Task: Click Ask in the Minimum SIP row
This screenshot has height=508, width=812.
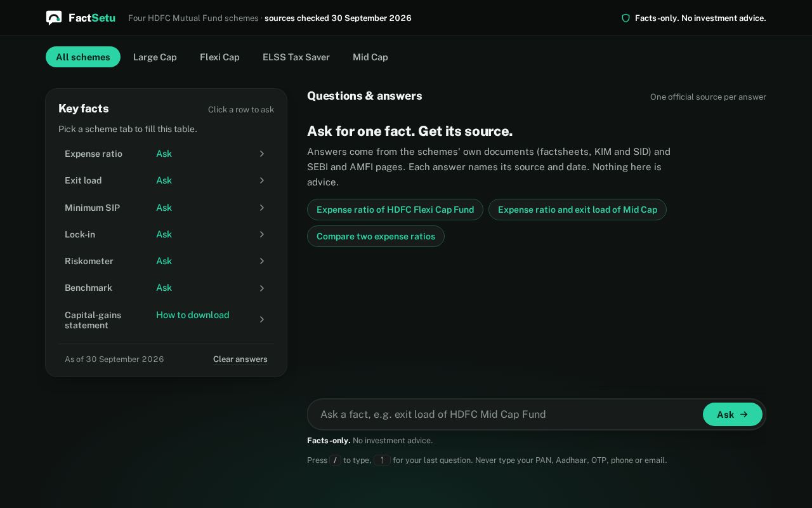Action: (164, 208)
